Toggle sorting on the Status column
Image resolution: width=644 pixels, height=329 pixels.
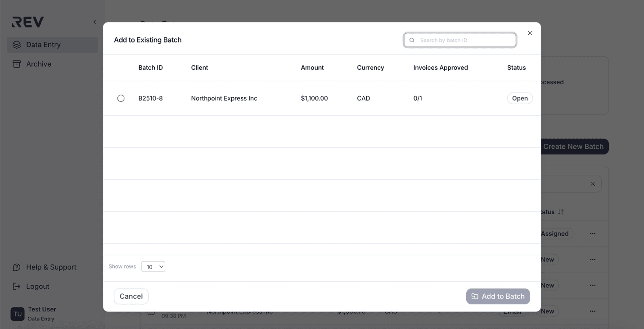click(x=560, y=212)
